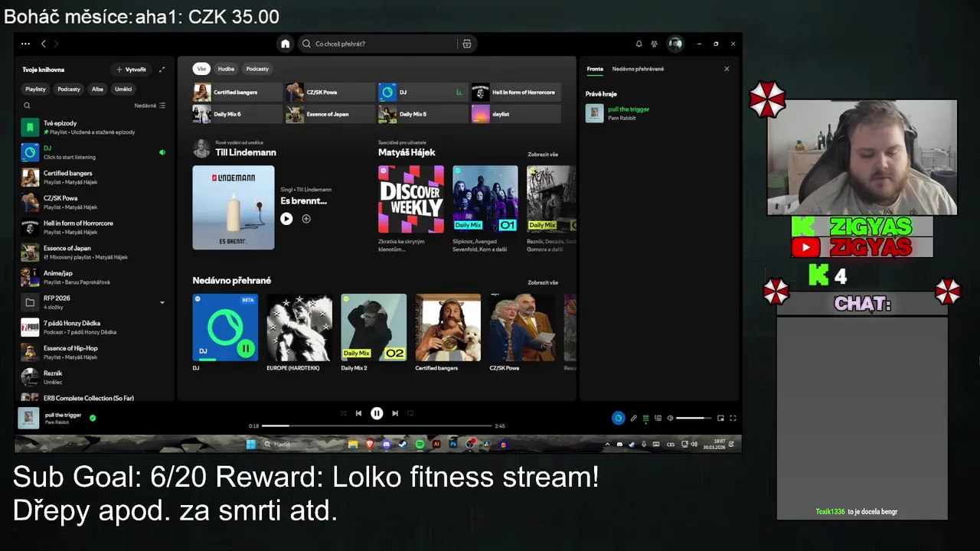The width and height of the screenshot is (980, 551).
Task: Skip to next track
Action: pyautogui.click(x=395, y=413)
